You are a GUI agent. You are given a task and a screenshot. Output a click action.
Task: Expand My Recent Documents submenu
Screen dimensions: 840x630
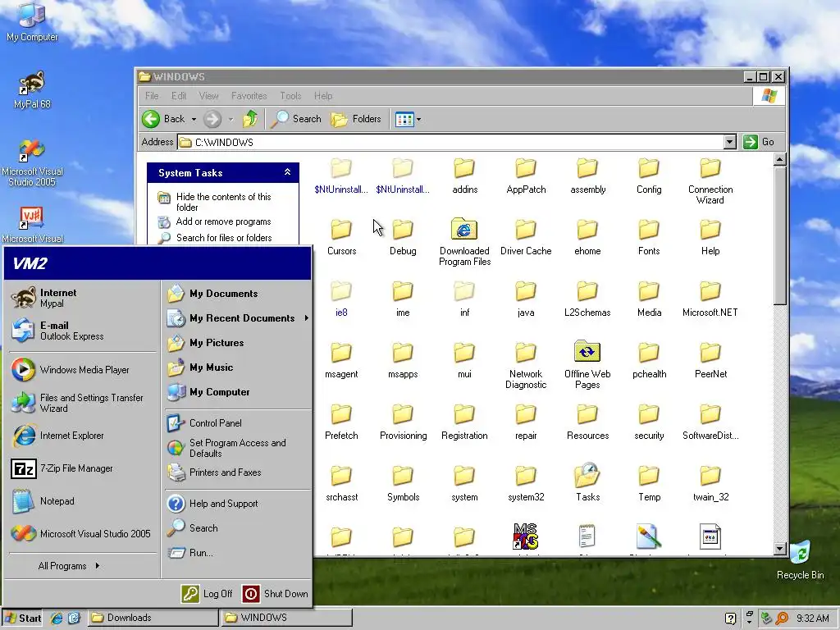click(237, 318)
